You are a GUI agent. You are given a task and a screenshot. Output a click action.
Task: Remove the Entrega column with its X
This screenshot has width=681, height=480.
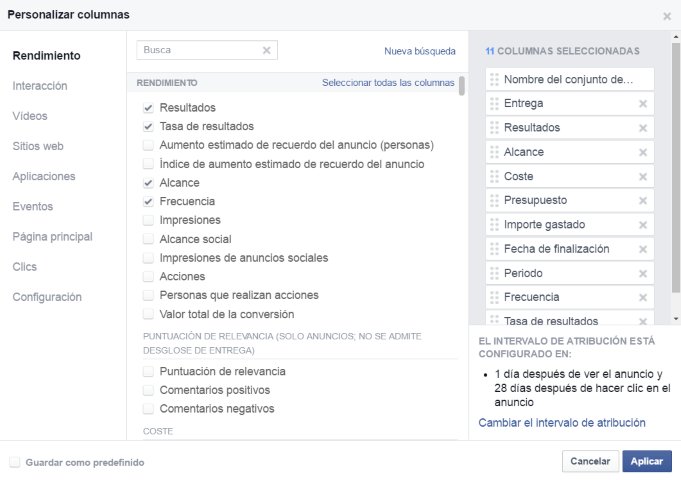click(643, 104)
